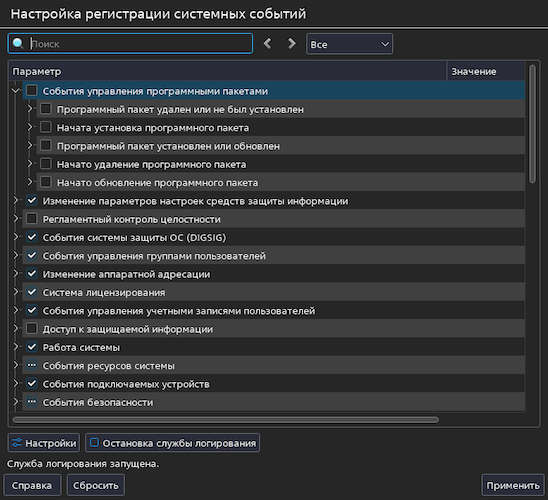
Task: Expand Начата установка программного пакета
Action: [30, 127]
